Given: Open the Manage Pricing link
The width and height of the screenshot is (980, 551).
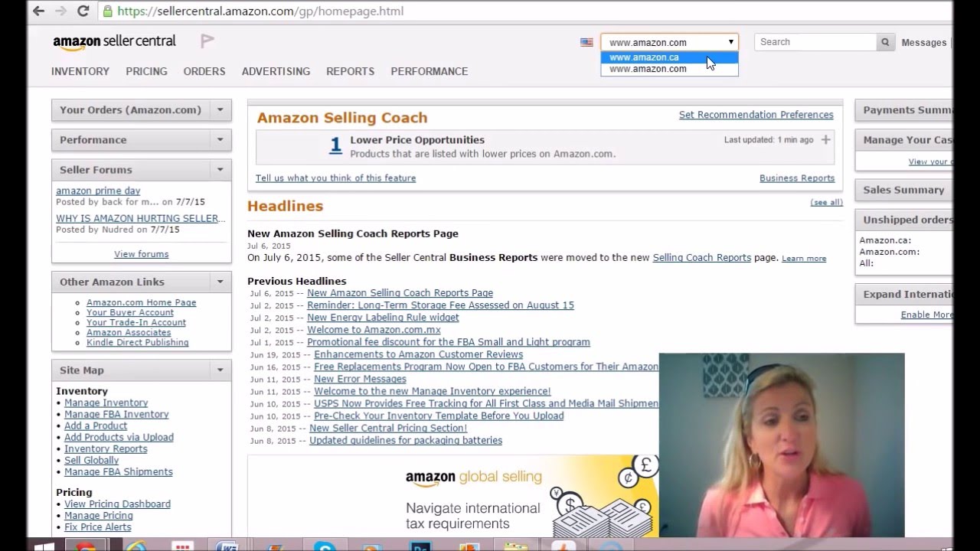Looking at the screenshot, I should click(x=99, y=515).
